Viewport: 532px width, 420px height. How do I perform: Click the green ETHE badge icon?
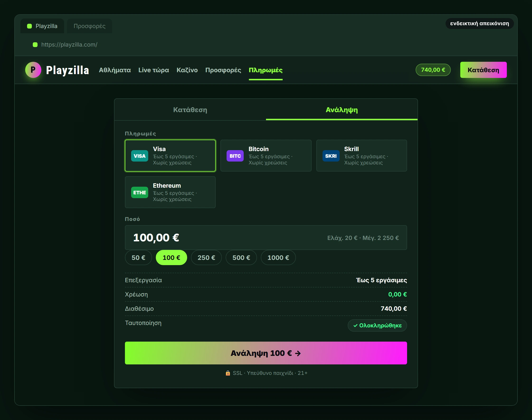140,193
